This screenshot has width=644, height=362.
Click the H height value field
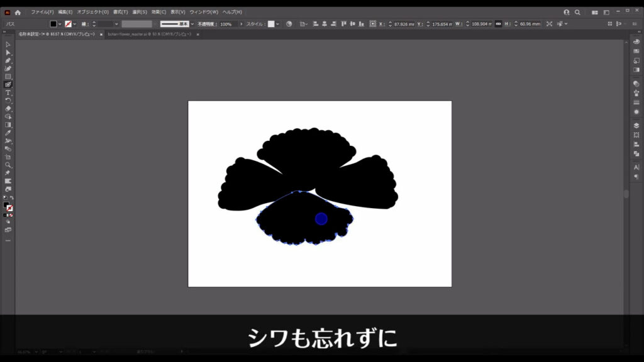[x=530, y=25]
